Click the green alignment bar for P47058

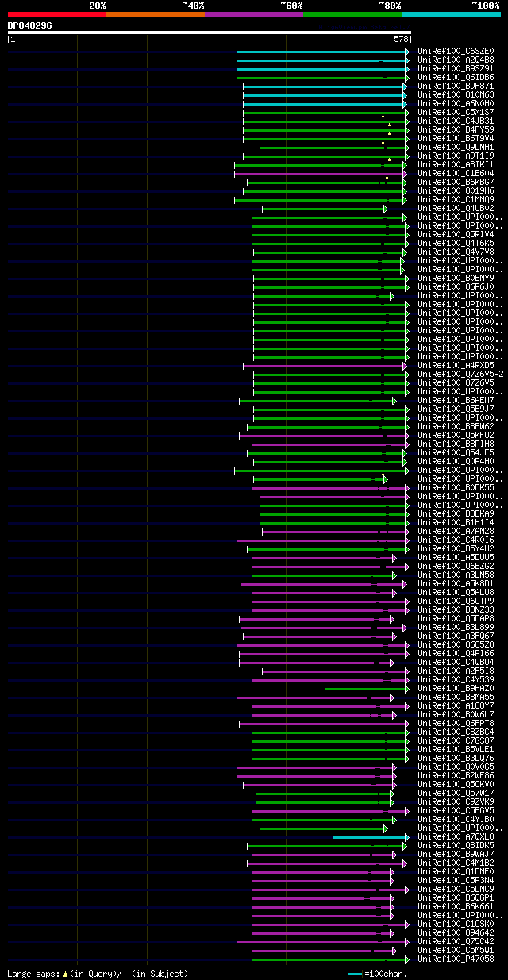click(x=329, y=959)
